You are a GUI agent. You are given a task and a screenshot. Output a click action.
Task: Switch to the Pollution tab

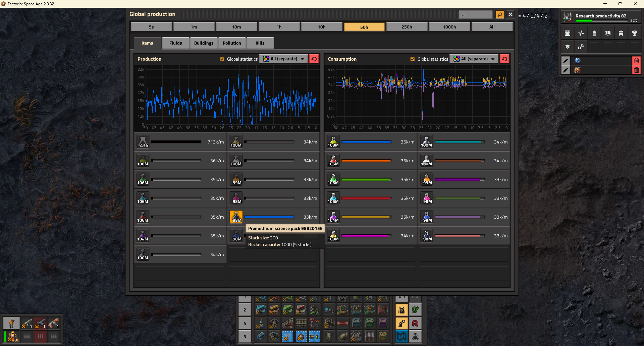tap(232, 43)
